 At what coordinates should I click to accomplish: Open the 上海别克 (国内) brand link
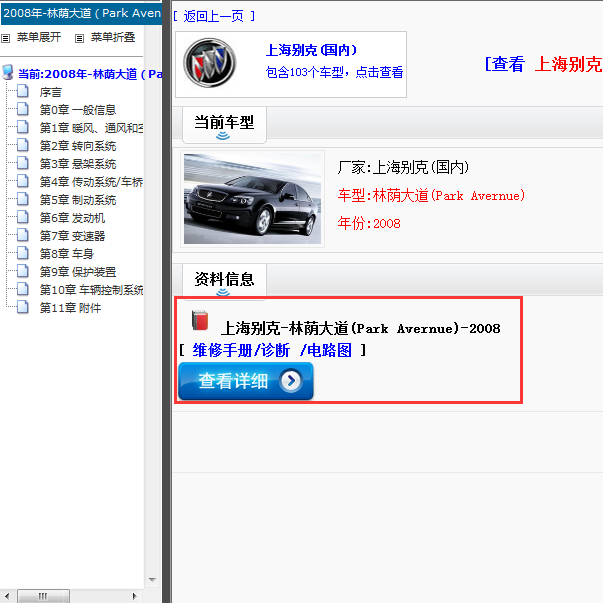[x=311, y=50]
